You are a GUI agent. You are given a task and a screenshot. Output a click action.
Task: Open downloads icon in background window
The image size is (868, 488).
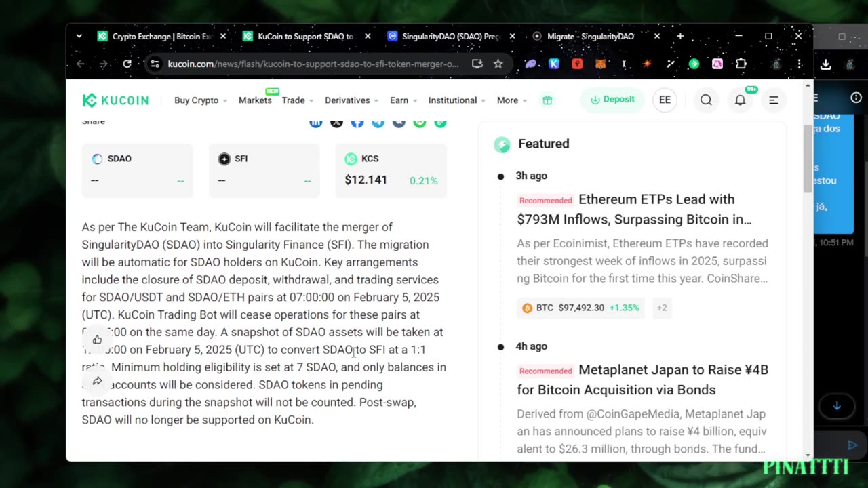click(825, 64)
